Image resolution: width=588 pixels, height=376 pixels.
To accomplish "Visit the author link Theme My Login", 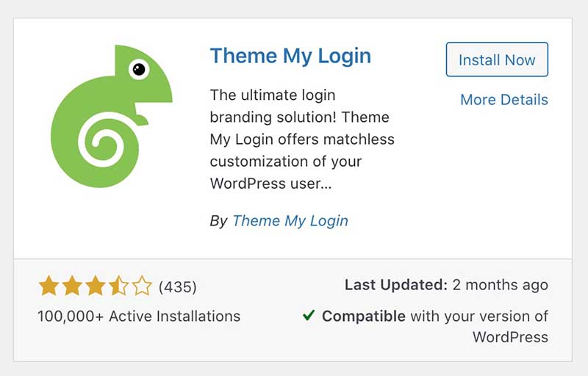I will point(290,220).
